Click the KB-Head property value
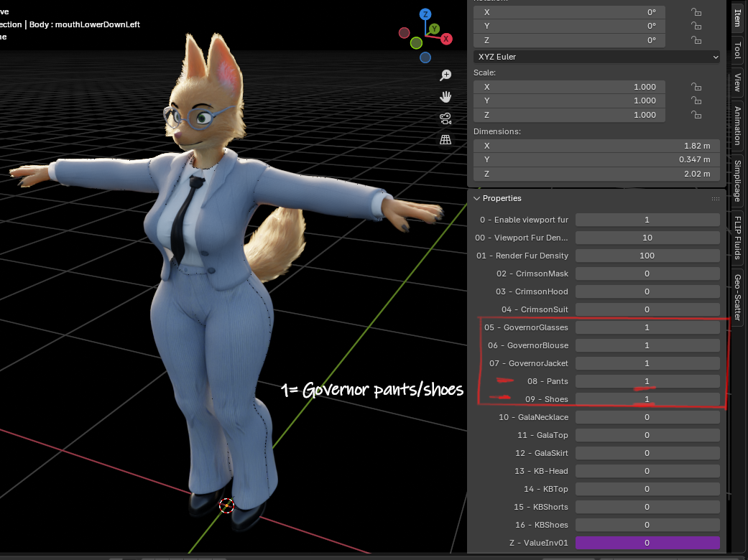 (647, 471)
